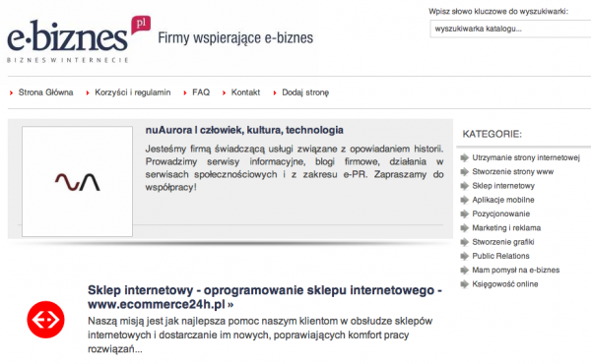This screenshot has height=364, width=591.
Task: Click the red chevron before Korzyści i regulamin
Action: point(88,93)
